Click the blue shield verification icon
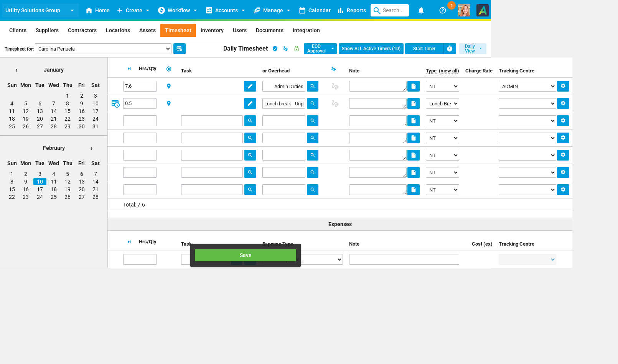Screen dimensions: 618x364 (275, 49)
